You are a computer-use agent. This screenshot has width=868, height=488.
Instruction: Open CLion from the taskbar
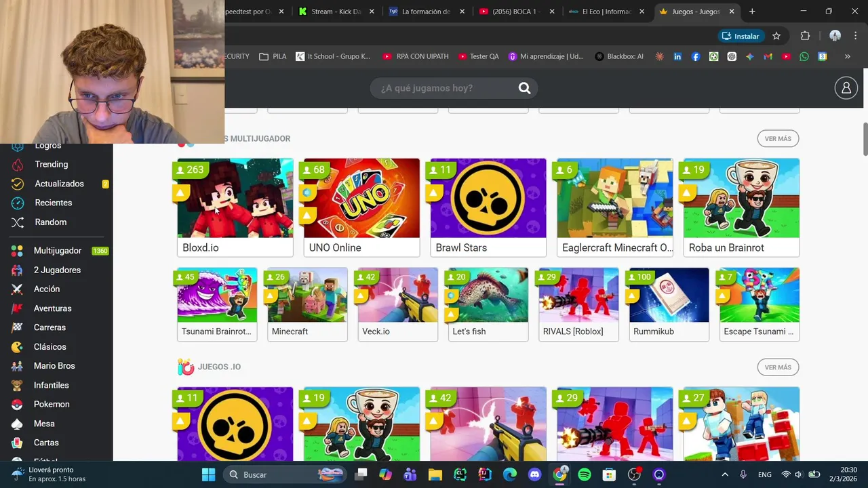tap(460, 474)
